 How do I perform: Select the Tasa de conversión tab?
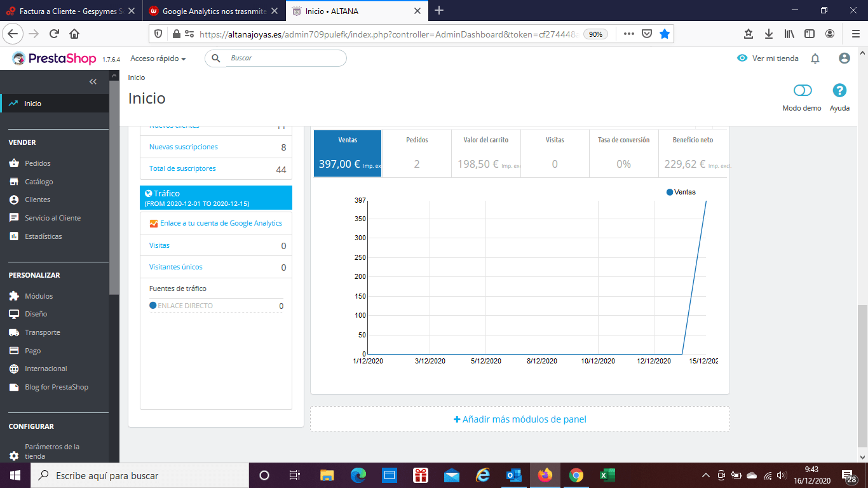(624, 153)
